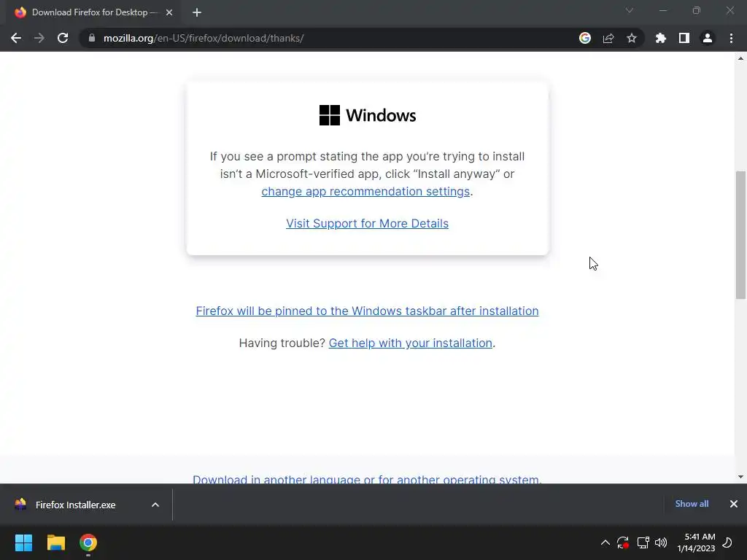The image size is (747, 560).
Task: Reload the Firefox download page
Action: (63, 38)
